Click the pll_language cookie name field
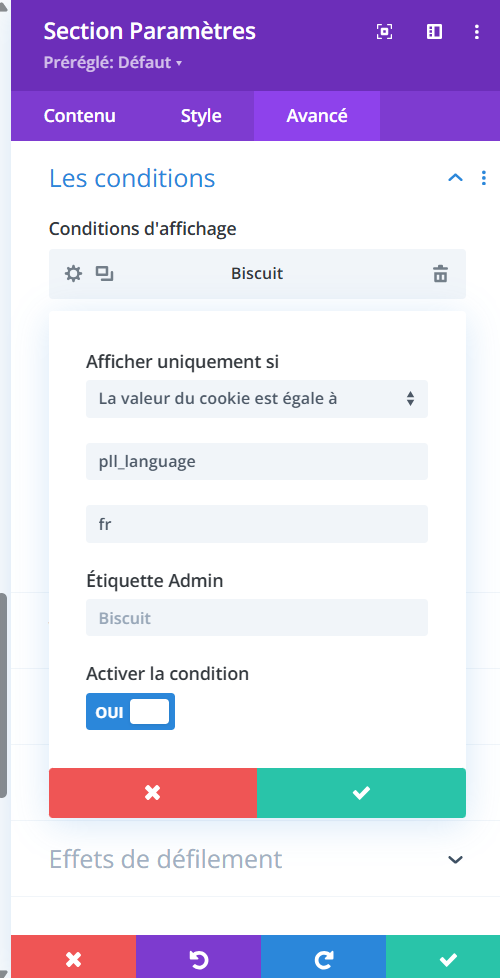Screen dimensions: 500x978 [257, 462]
